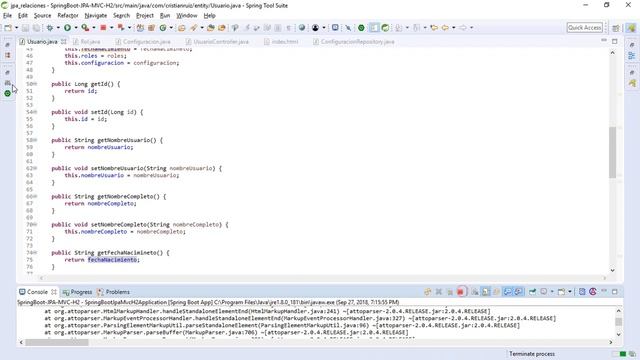Toggle Show Console on standard output change

[x=507, y=292]
